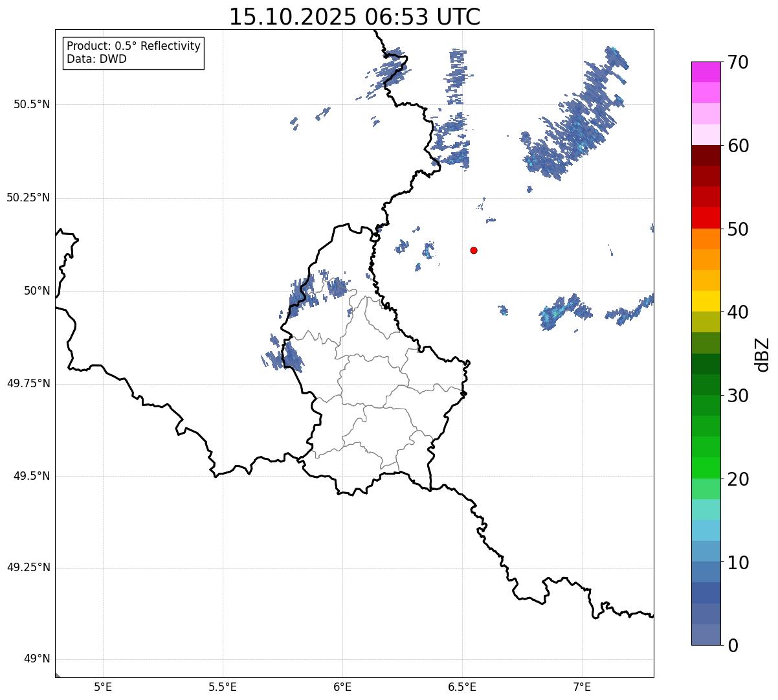
Task: Click the orange colorbar segment below 50
Action: 706,239
